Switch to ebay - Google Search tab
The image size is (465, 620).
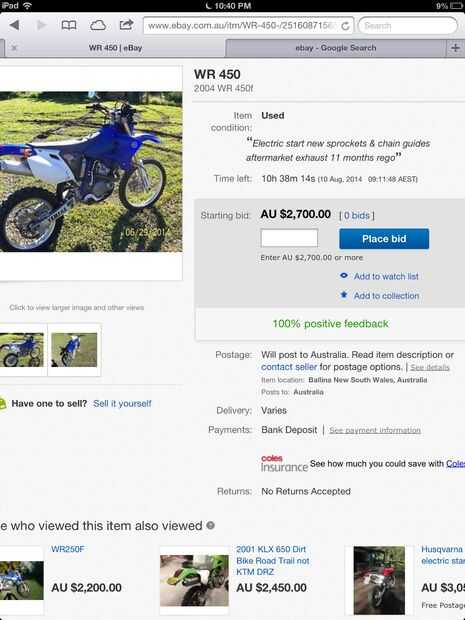(x=336, y=48)
